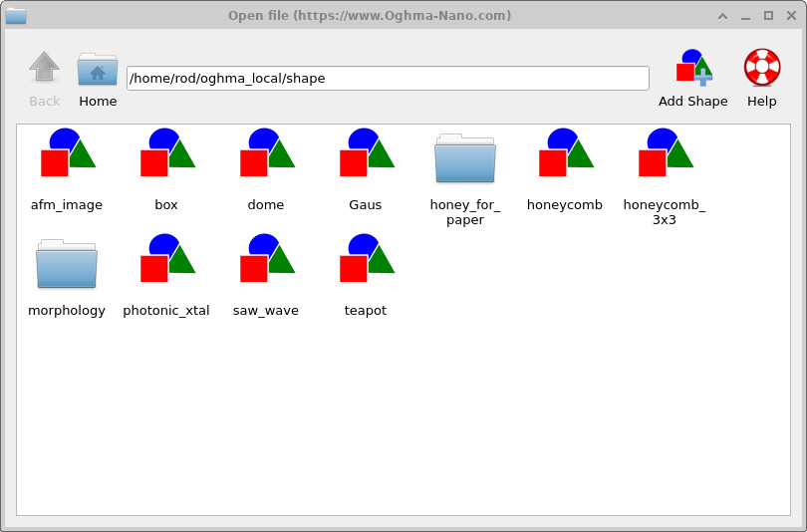Maximize the Open file dialog window
The image size is (807, 532).
click(x=768, y=15)
